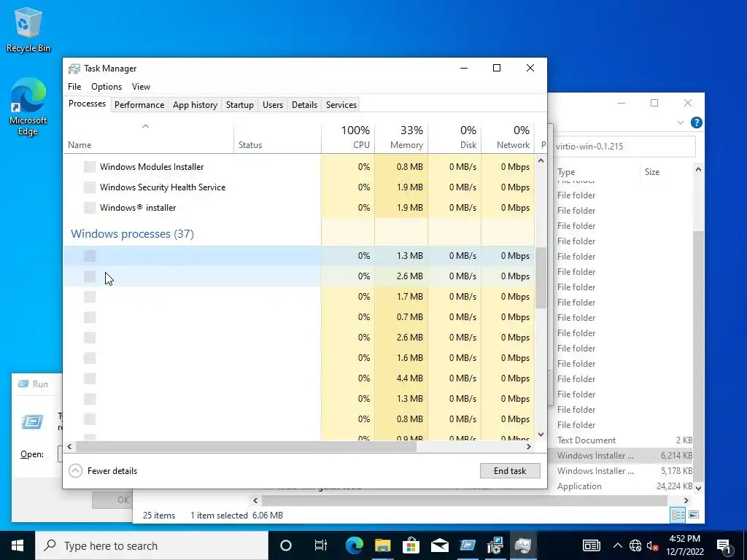Select the Windows® installer process icon
747x560 pixels.
(x=90, y=208)
